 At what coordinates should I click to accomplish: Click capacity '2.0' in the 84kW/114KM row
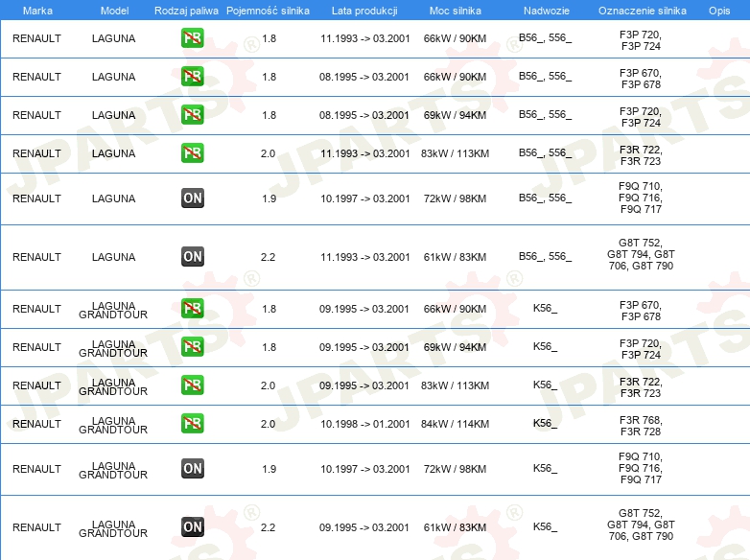point(268,424)
